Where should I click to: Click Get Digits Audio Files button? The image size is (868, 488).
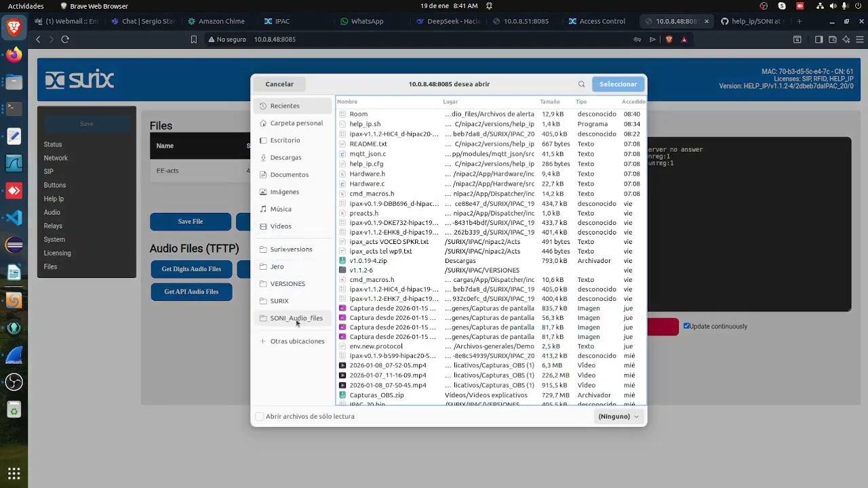click(191, 269)
